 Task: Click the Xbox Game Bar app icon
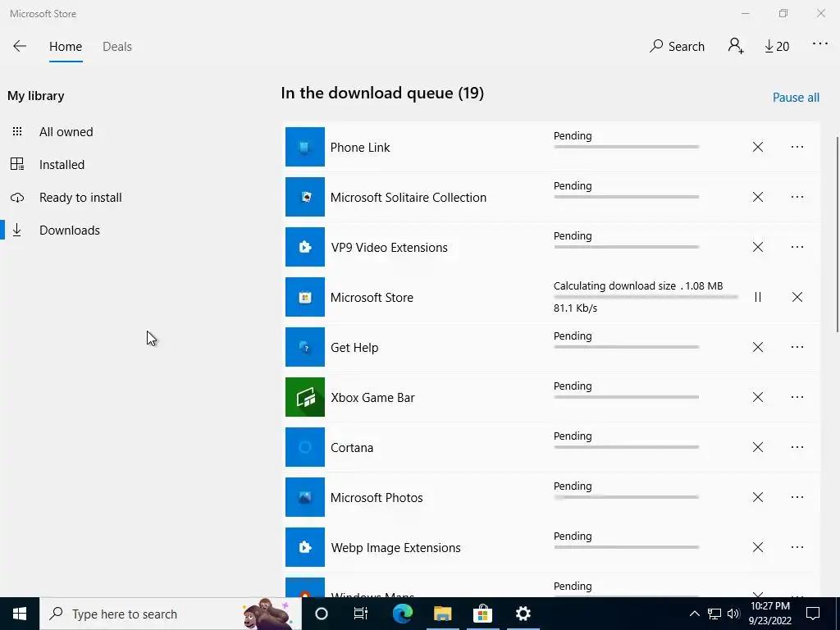305,397
